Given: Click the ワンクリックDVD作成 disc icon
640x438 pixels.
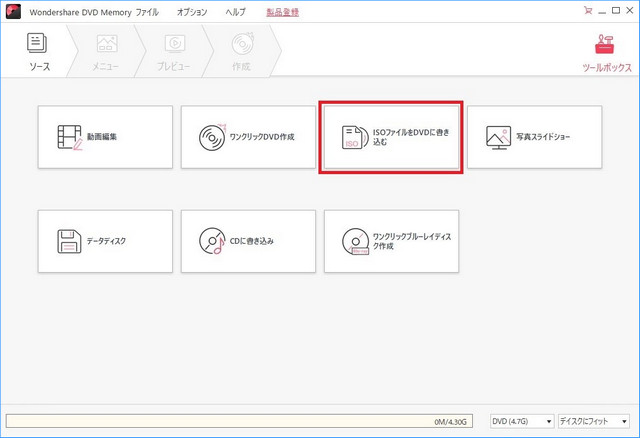Looking at the screenshot, I should 212,137.
